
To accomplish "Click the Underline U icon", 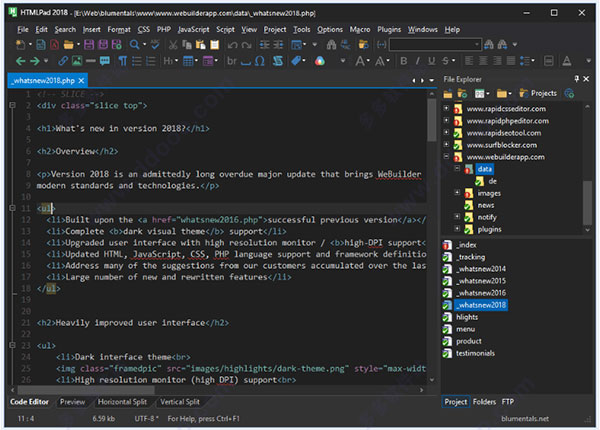I will click(x=432, y=61).
